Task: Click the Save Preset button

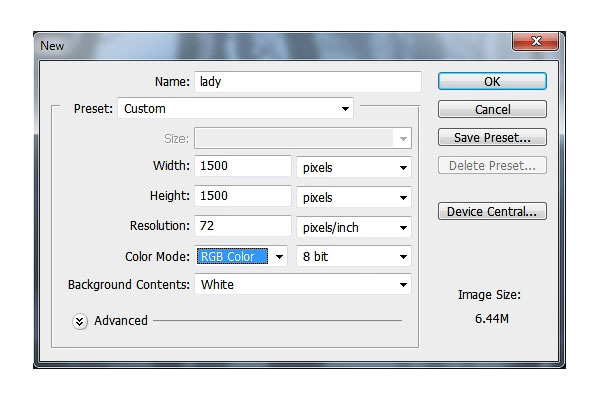Action: 492,137
